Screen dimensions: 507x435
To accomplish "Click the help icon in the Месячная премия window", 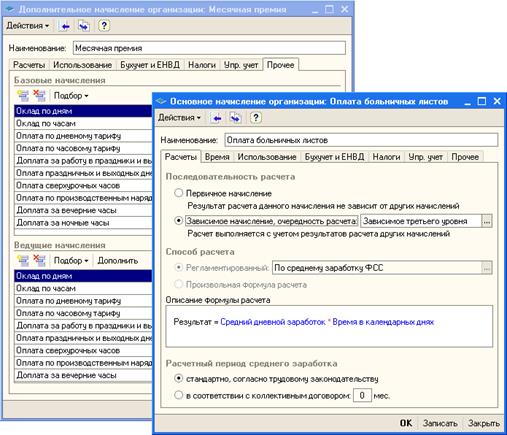I will pos(104,26).
